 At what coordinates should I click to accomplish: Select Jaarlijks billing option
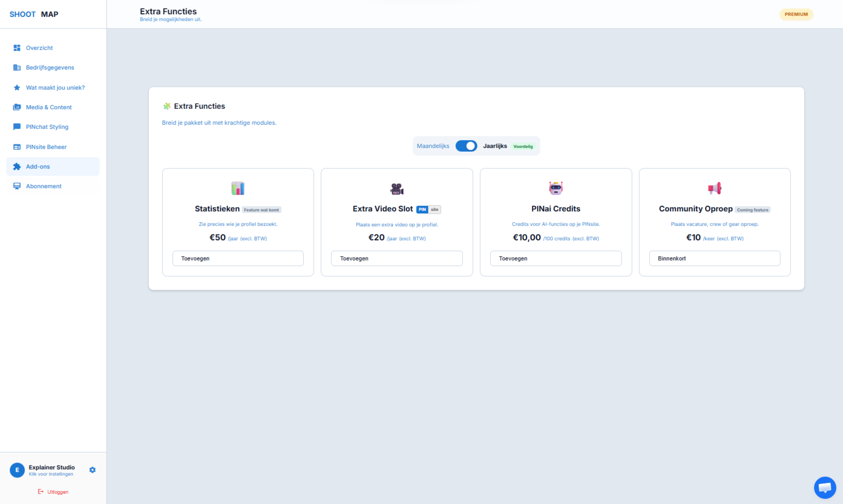pyautogui.click(x=495, y=146)
